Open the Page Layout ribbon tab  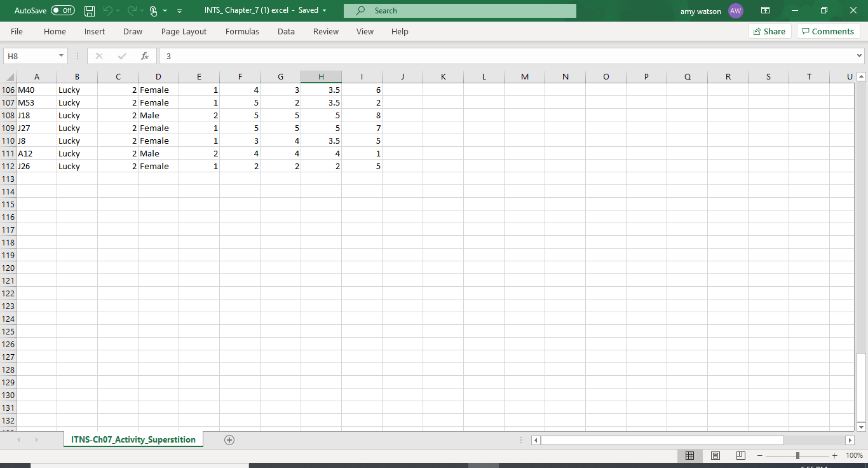(184, 31)
